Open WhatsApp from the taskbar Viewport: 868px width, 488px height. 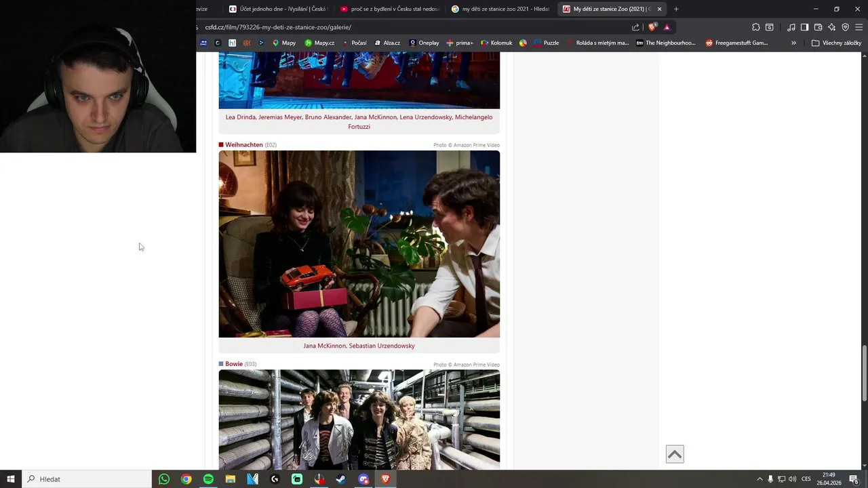pos(164,479)
